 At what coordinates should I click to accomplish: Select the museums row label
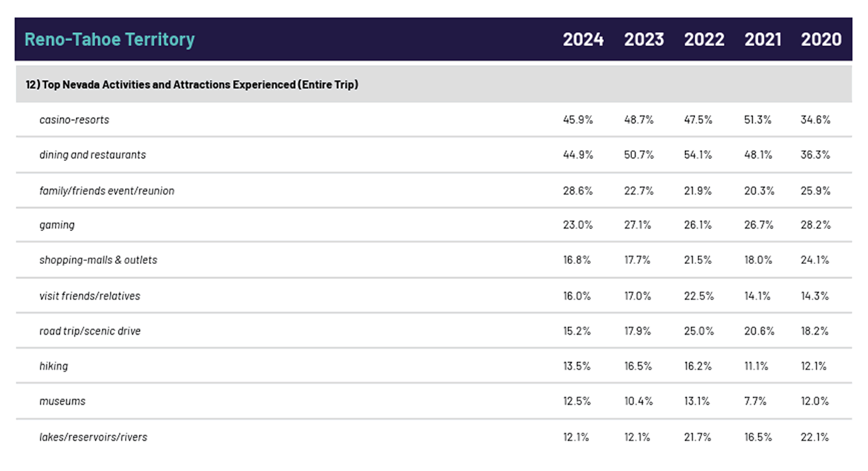62,401
